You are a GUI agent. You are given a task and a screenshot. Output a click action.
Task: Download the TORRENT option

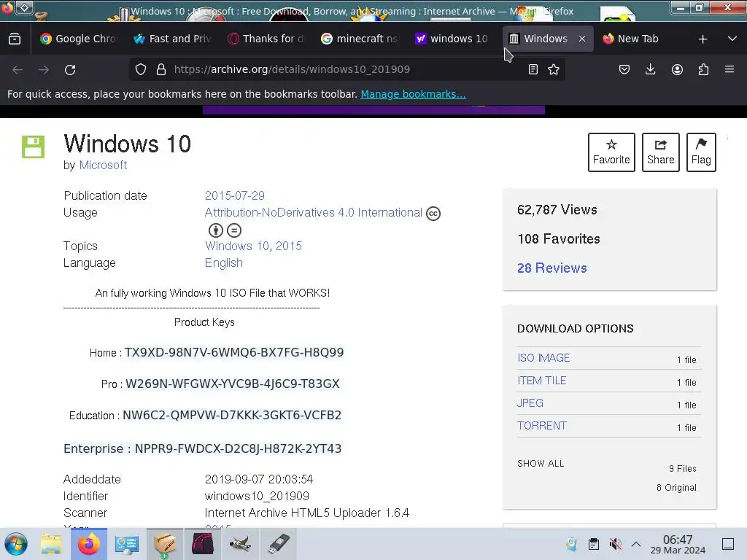(542, 426)
